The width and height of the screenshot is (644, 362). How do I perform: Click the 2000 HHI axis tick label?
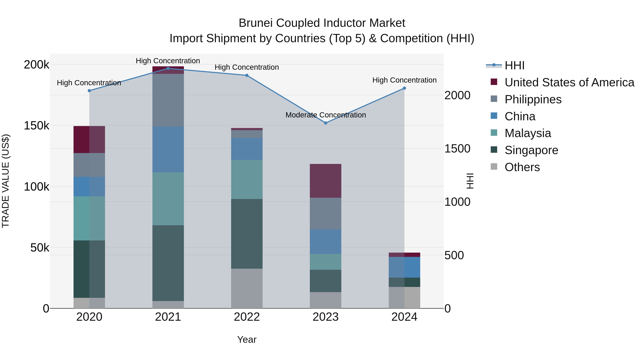(457, 95)
